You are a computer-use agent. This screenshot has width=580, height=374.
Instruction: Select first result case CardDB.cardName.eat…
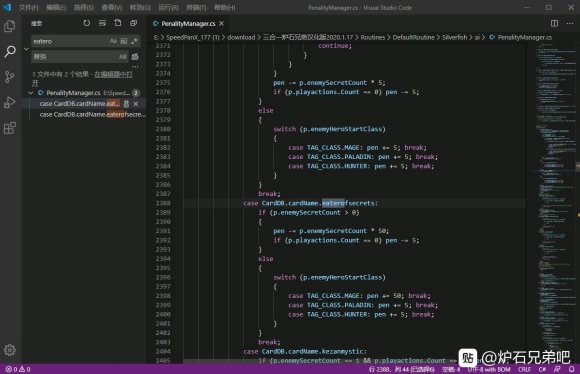(80, 104)
